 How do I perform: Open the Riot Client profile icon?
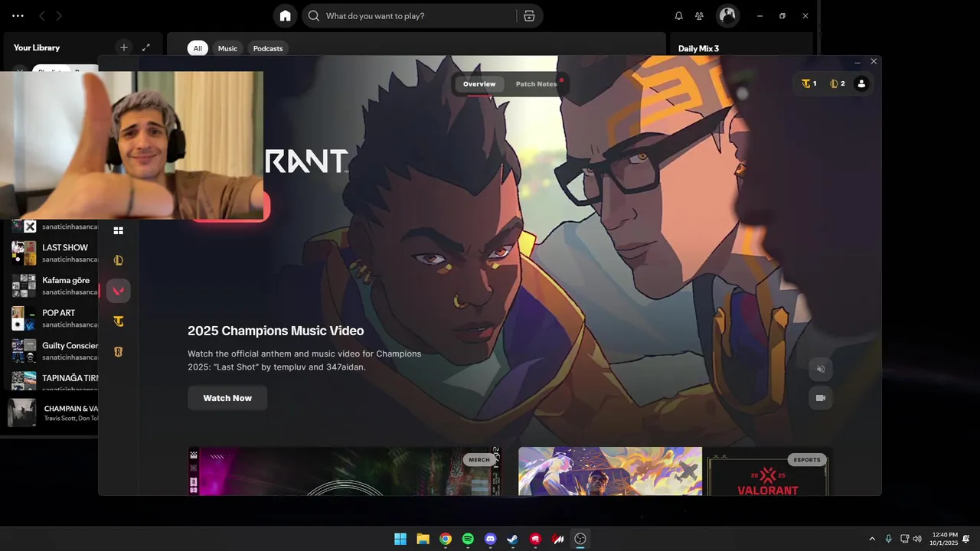(861, 83)
